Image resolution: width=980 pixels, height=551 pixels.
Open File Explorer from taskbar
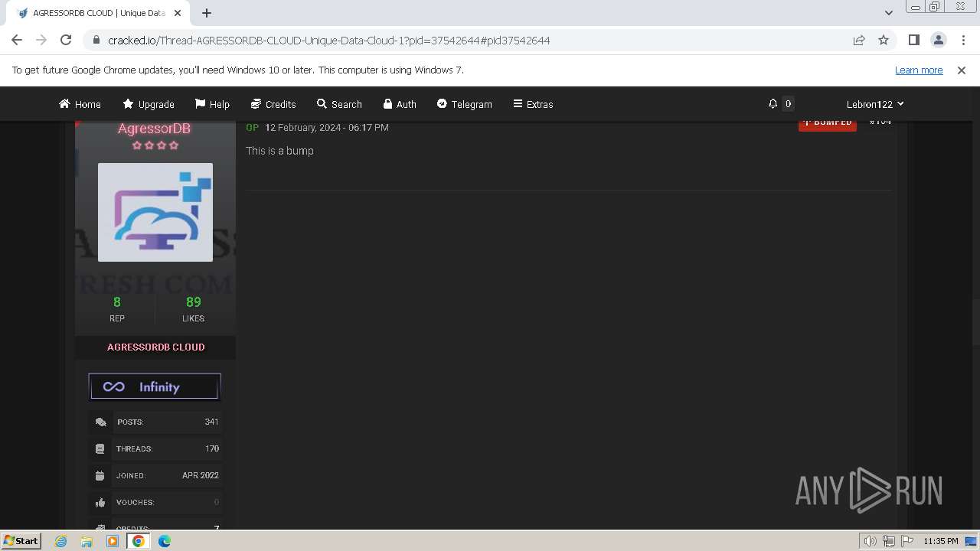point(87,541)
